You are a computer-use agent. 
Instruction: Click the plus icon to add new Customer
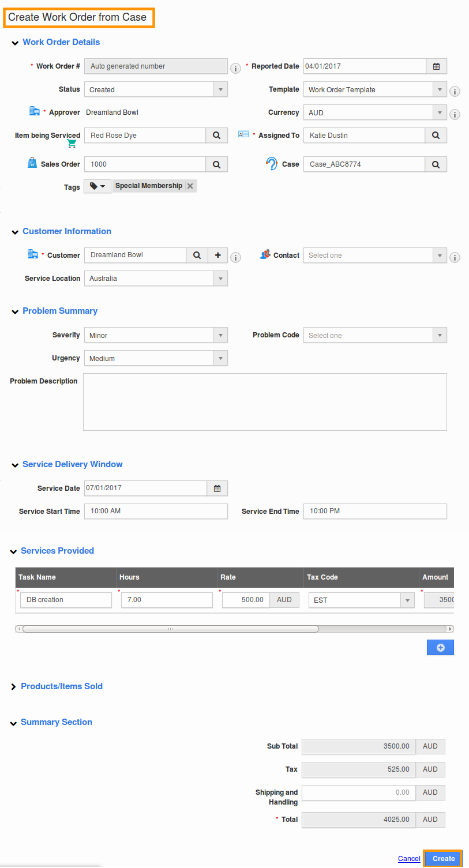point(217,255)
